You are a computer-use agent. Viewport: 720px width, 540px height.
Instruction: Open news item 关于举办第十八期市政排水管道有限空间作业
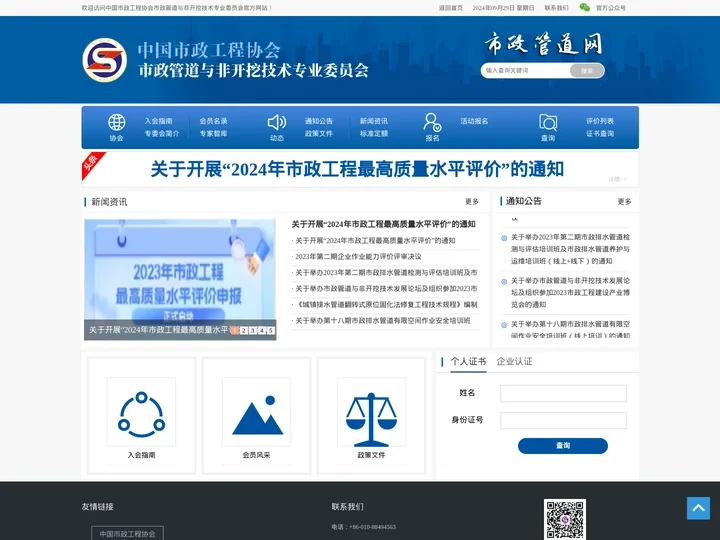coord(382,321)
